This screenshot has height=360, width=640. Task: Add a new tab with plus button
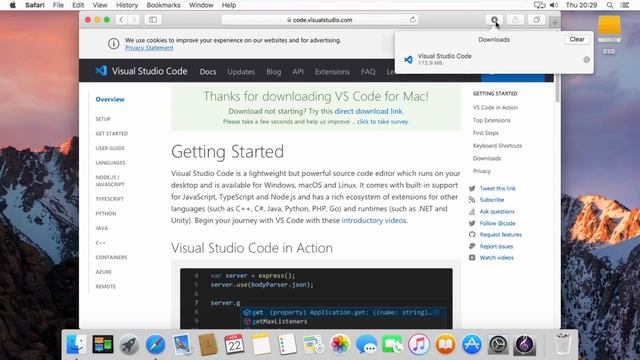[555, 23]
